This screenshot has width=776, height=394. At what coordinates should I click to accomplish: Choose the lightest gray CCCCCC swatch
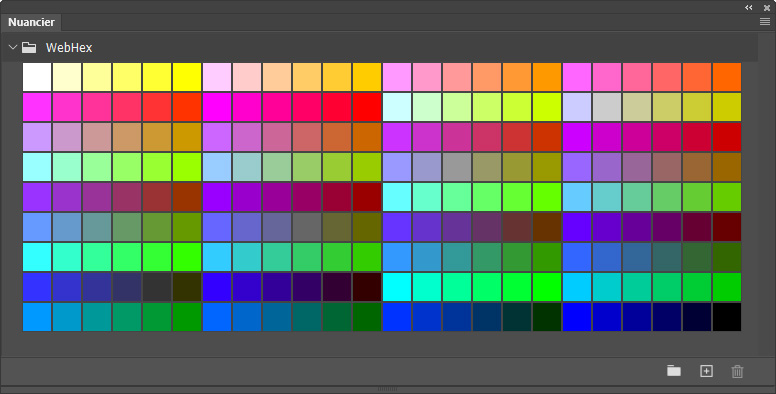pos(607,107)
